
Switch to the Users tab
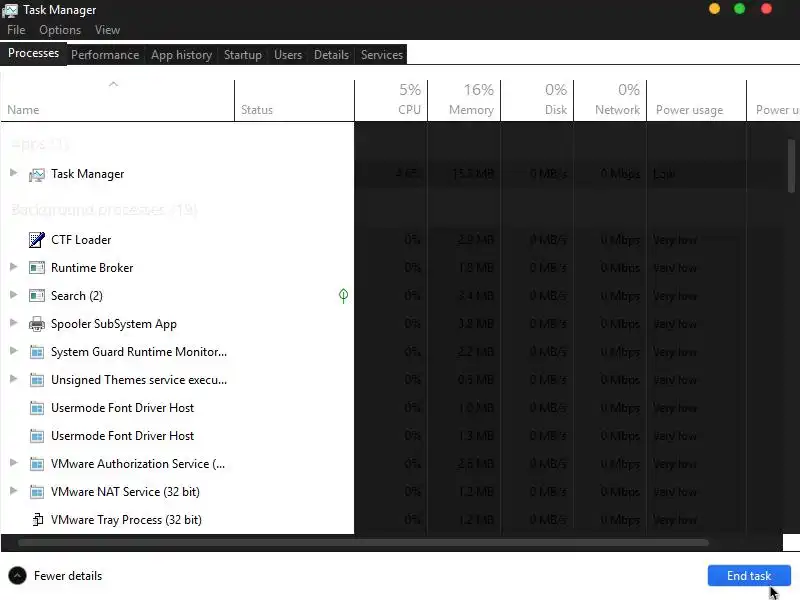pos(288,55)
